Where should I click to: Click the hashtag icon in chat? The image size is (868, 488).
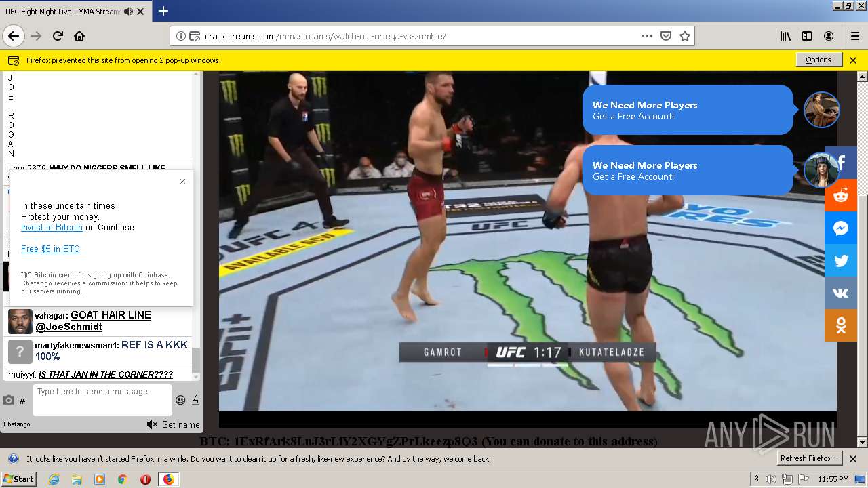(x=22, y=401)
